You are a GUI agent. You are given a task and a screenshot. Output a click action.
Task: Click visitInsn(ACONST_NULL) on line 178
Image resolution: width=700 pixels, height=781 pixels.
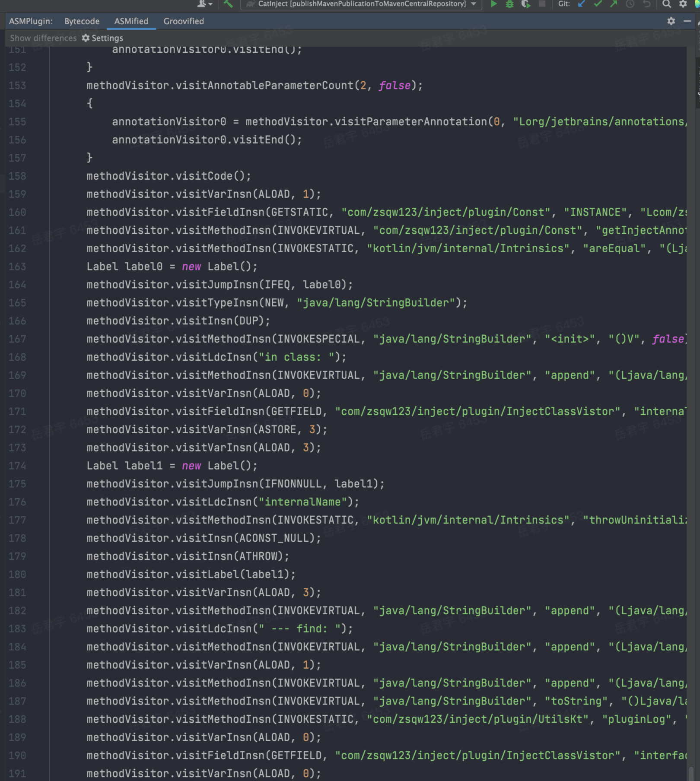(204, 538)
